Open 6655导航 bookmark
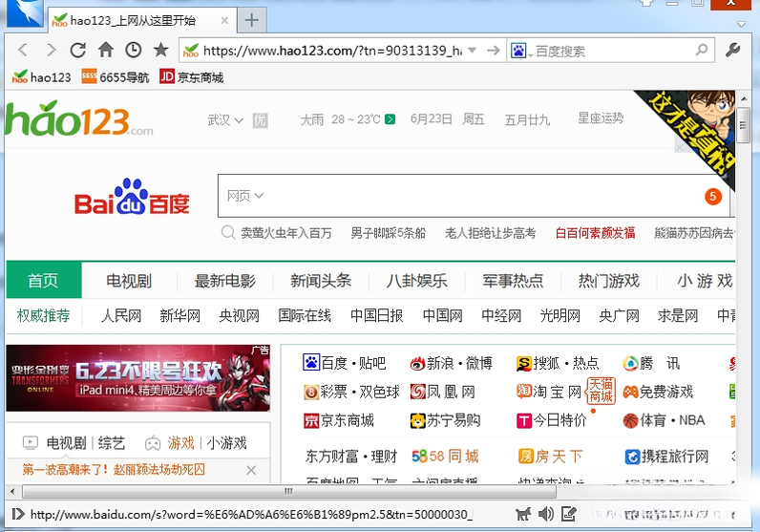Image resolution: width=760 pixels, height=532 pixels. coord(115,77)
